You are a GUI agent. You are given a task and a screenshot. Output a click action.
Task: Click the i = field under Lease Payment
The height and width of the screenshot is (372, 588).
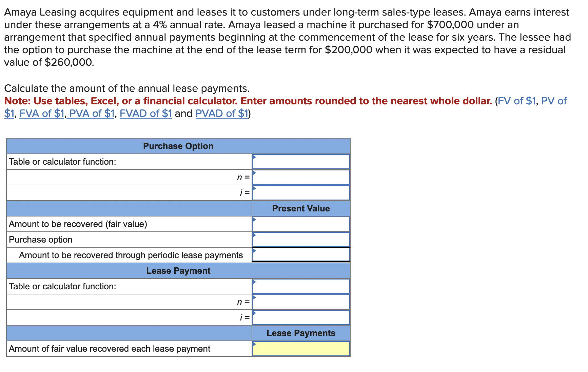click(x=301, y=317)
